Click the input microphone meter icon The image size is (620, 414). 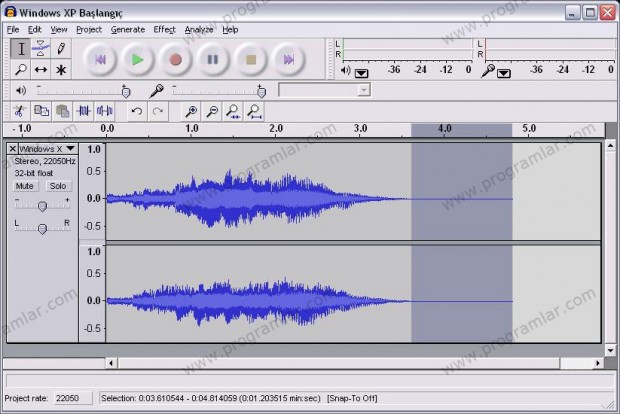pyautogui.click(x=488, y=71)
